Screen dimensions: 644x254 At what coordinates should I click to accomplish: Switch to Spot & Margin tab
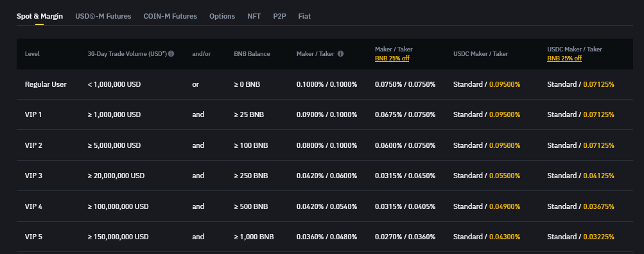[x=39, y=17]
